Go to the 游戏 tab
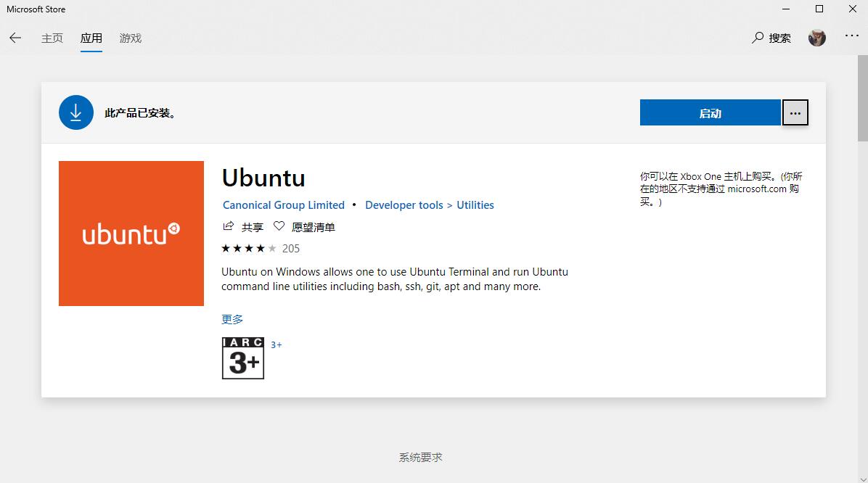 coord(131,38)
